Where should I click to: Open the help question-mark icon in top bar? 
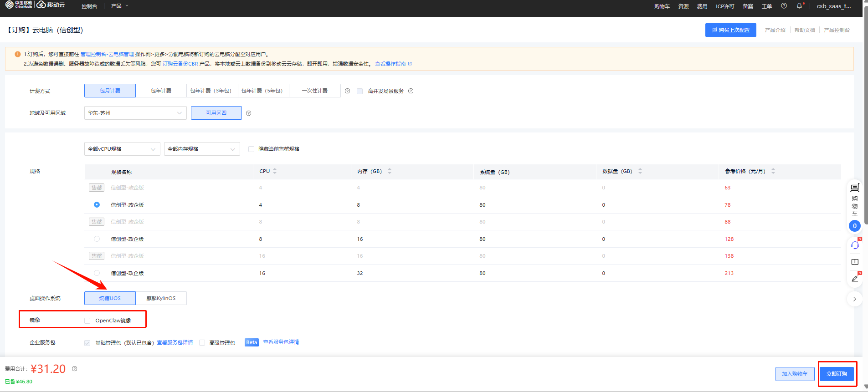[x=784, y=6]
